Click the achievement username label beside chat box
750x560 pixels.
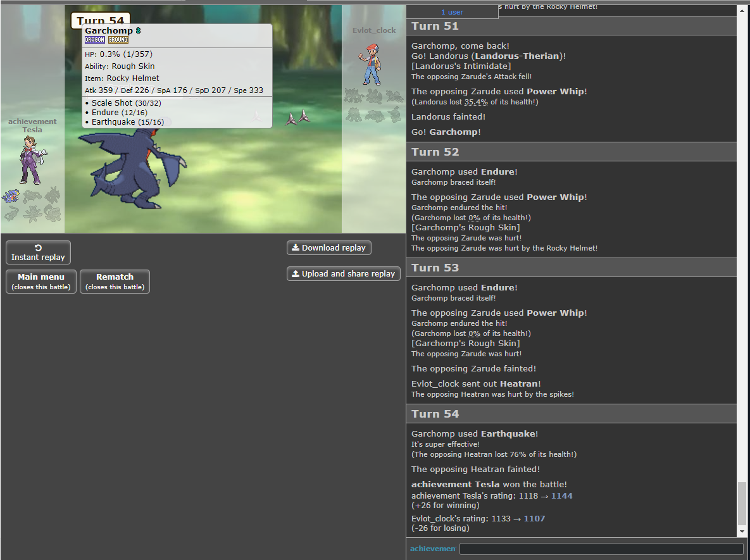[x=433, y=549]
